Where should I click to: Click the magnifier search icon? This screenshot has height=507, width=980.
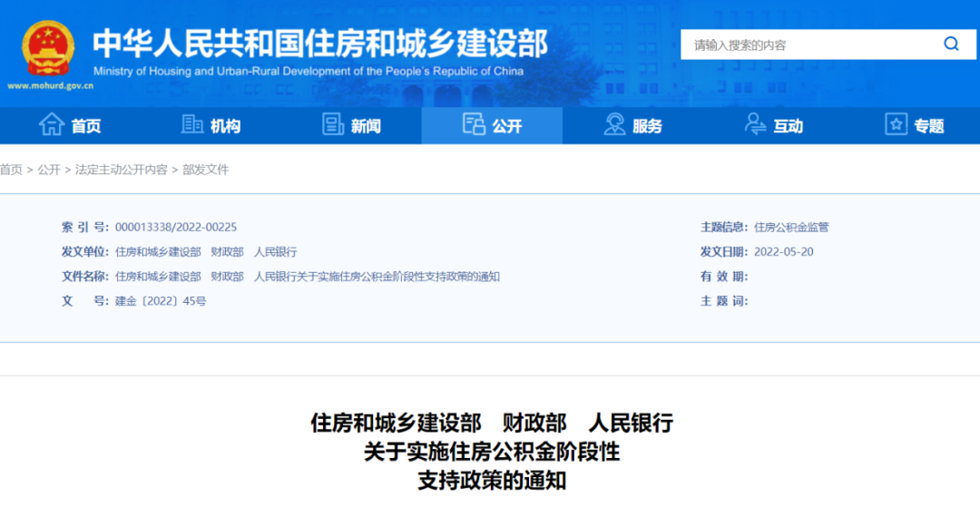951,44
